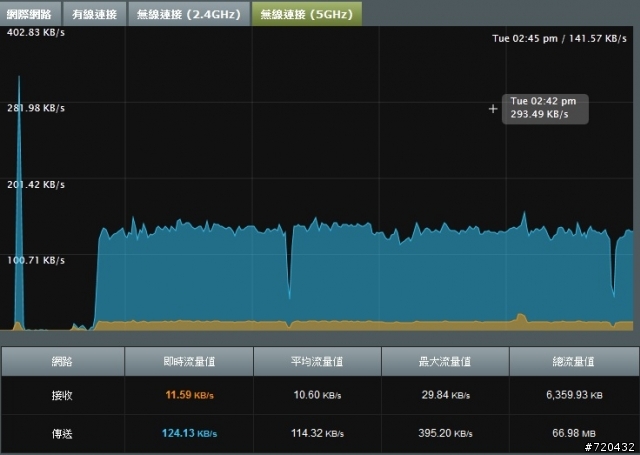Click the 29.84 KB/s maximum value
The height and width of the screenshot is (455, 640).
tap(445, 395)
